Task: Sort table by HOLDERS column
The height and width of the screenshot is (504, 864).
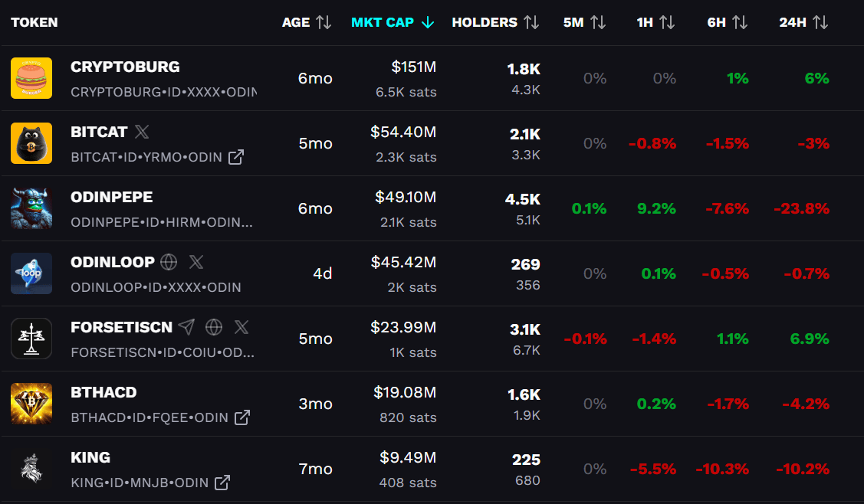Action: 495,22
